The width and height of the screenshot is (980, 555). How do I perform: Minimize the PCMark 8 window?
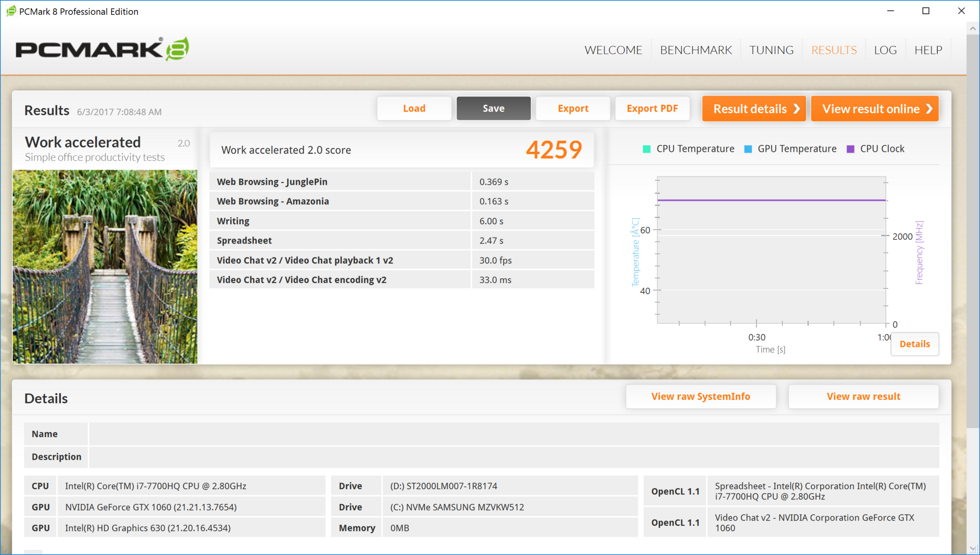[x=890, y=11]
